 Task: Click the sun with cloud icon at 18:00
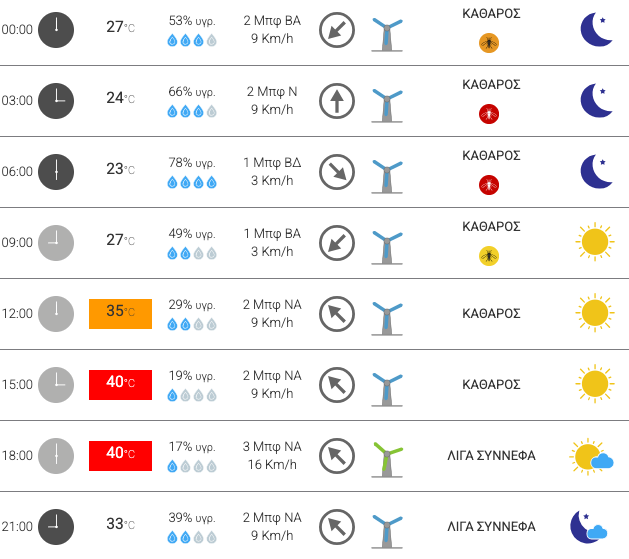tap(591, 456)
